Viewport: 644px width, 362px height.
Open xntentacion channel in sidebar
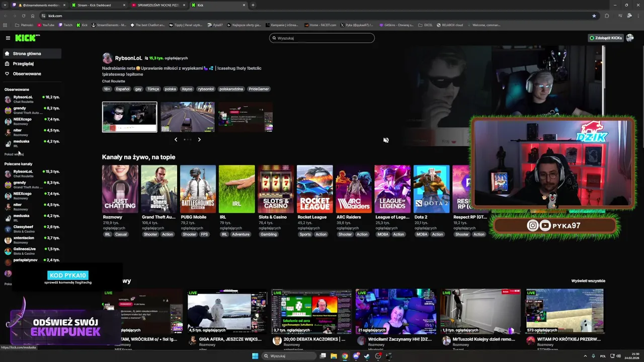click(x=31, y=240)
